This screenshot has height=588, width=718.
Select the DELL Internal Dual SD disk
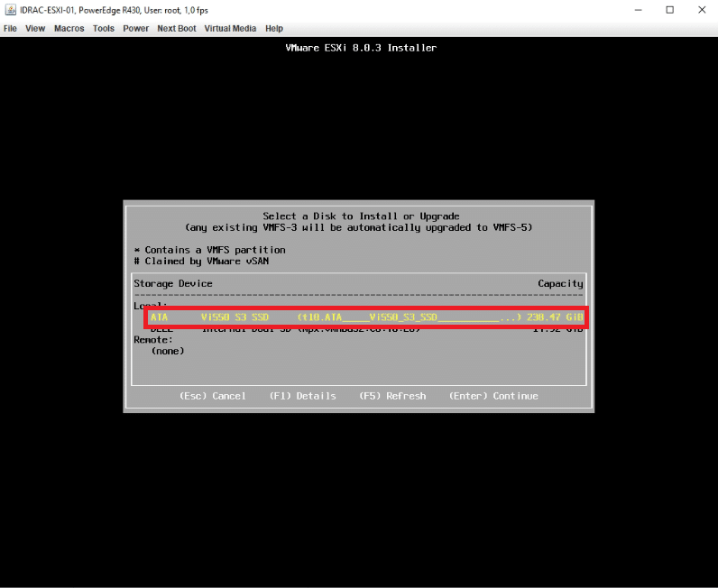pos(365,329)
